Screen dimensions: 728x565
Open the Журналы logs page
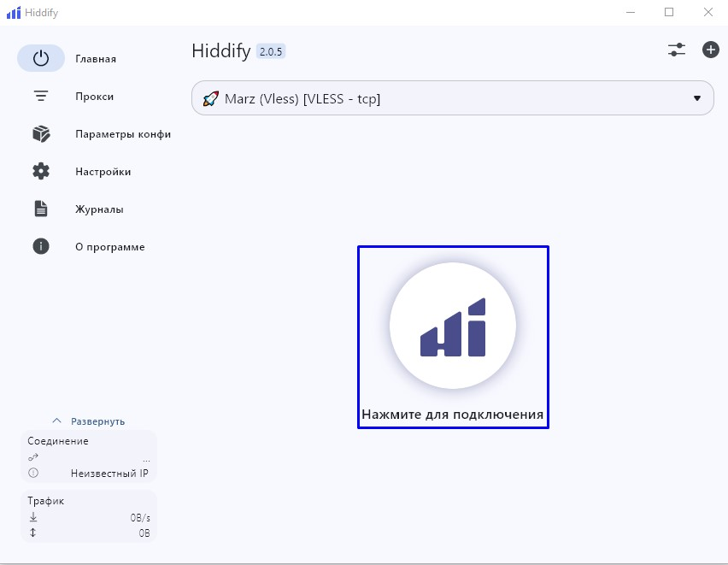click(x=99, y=209)
